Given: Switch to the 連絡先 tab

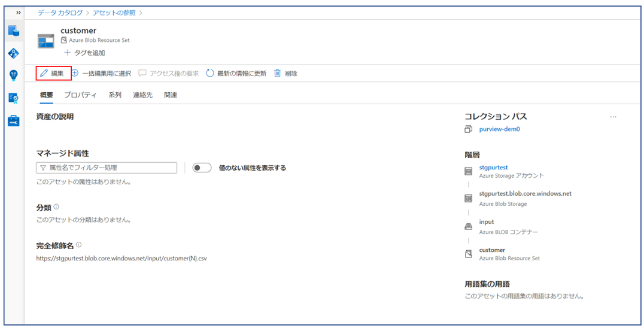Looking at the screenshot, I should (142, 95).
